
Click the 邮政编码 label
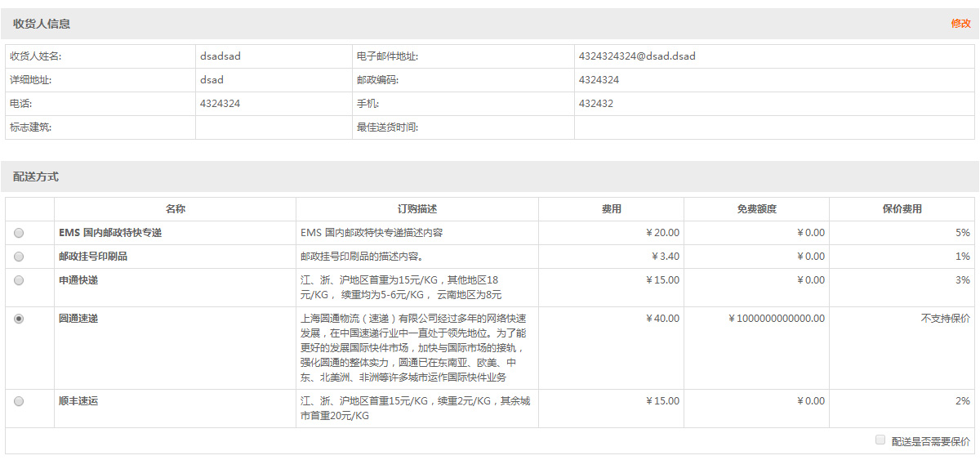(377, 80)
